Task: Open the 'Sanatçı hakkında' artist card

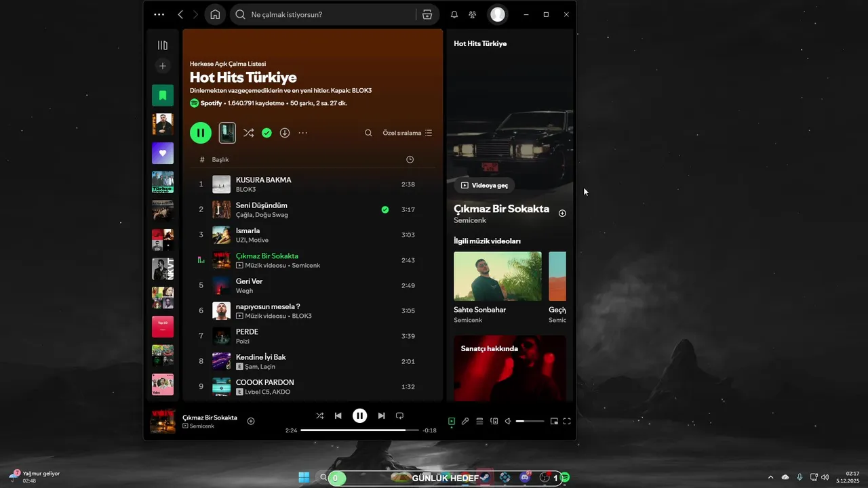Action: pyautogui.click(x=510, y=368)
